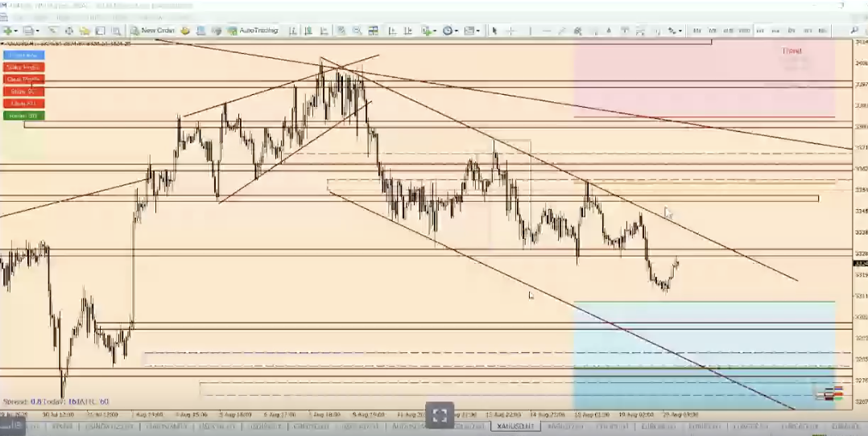Expand the profiles dropdown arrow

tap(36, 31)
